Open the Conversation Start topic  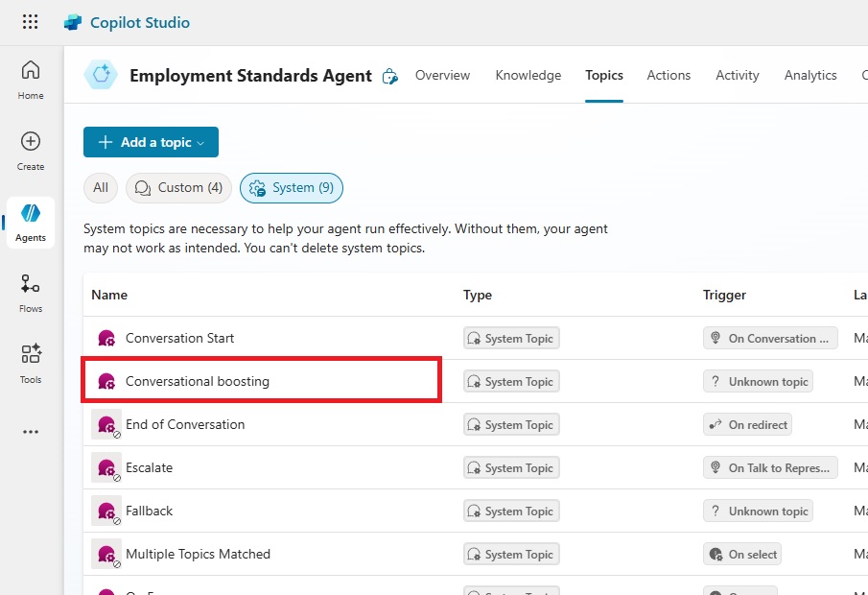179,338
